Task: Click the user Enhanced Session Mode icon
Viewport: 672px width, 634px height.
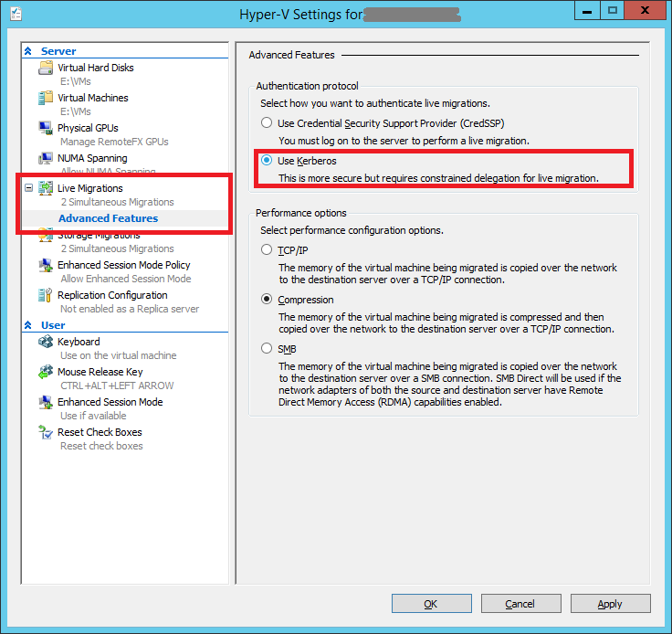Action: pyautogui.click(x=46, y=402)
